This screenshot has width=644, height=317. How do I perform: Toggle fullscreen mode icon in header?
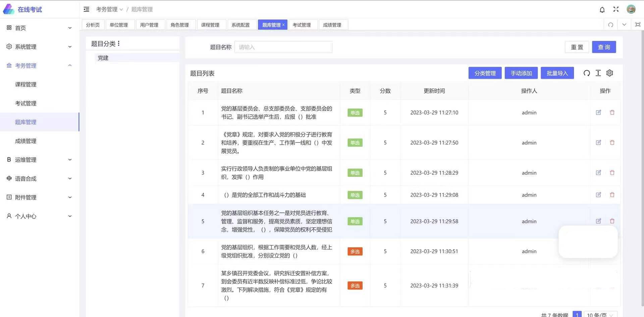pos(616,9)
